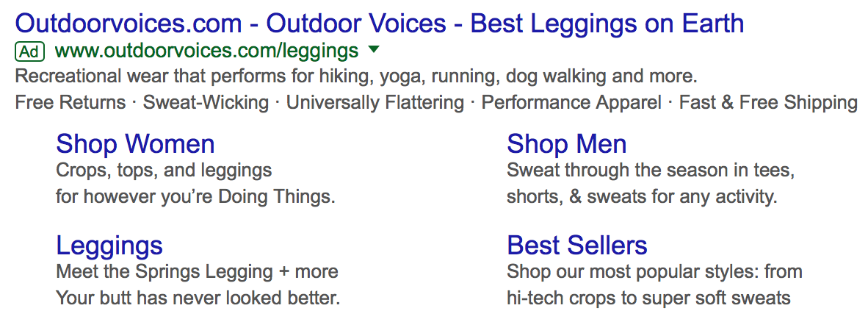Click the Crops, tops, and leggings text
This screenshot has height=322, width=868.
164,170
